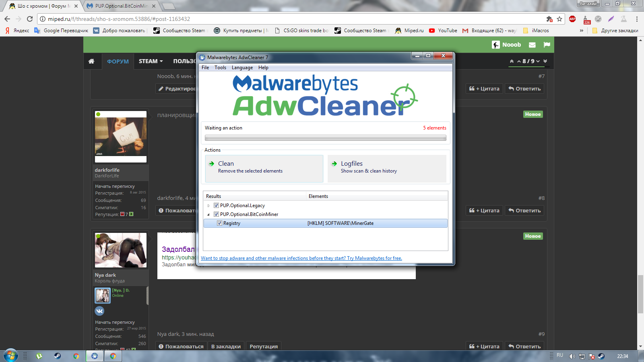644x362 pixels.
Task: Open the Nooob user profile icon
Action: (x=496, y=45)
